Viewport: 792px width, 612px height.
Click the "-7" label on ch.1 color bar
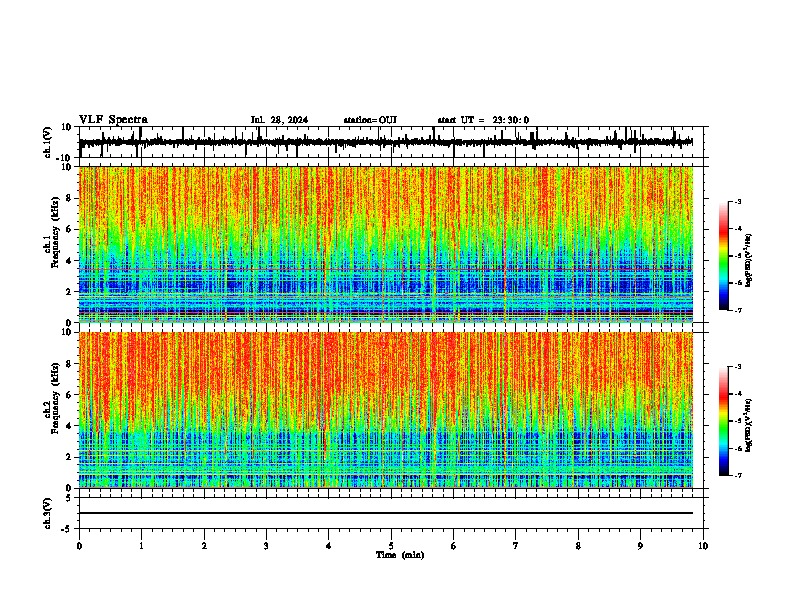(738, 310)
